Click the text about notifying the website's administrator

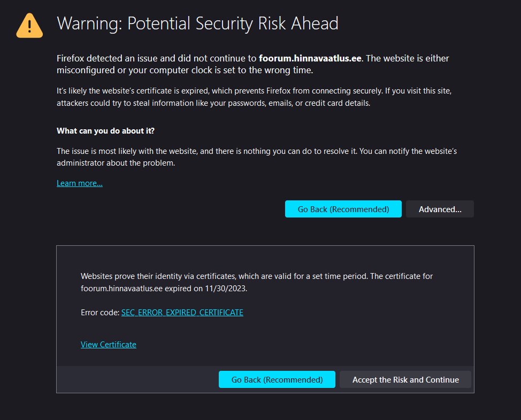[x=257, y=157]
